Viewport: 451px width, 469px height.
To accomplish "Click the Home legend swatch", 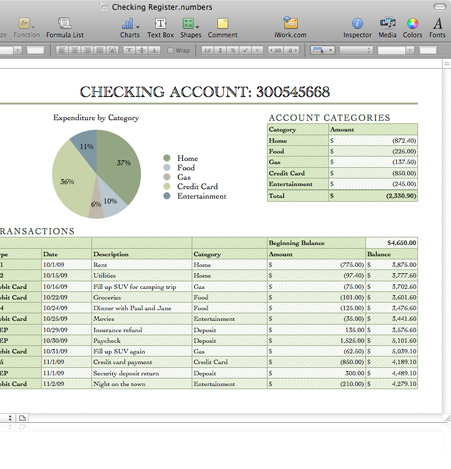I will point(167,158).
